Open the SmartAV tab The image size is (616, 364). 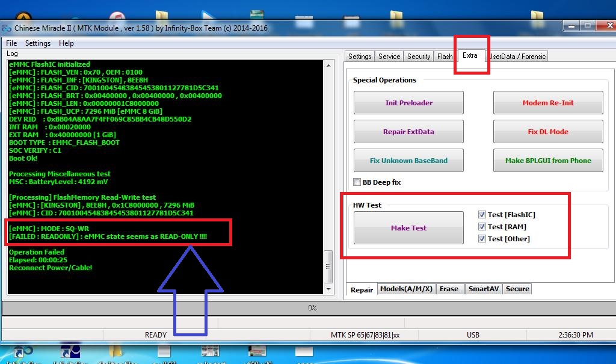483,289
